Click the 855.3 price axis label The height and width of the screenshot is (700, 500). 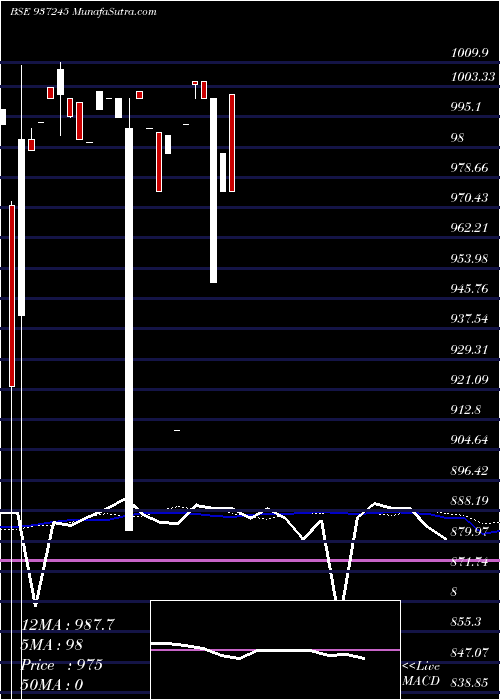point(466,622)
